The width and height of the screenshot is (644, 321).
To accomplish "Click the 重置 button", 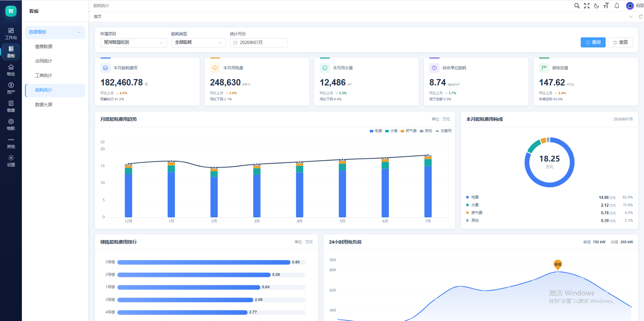I will pos(620,42).
